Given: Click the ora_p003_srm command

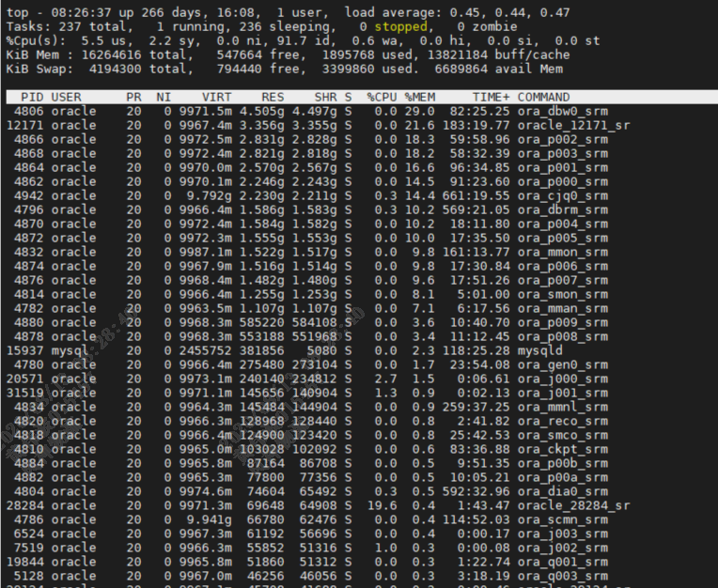Looking at the screenshot, I should 563,153.
